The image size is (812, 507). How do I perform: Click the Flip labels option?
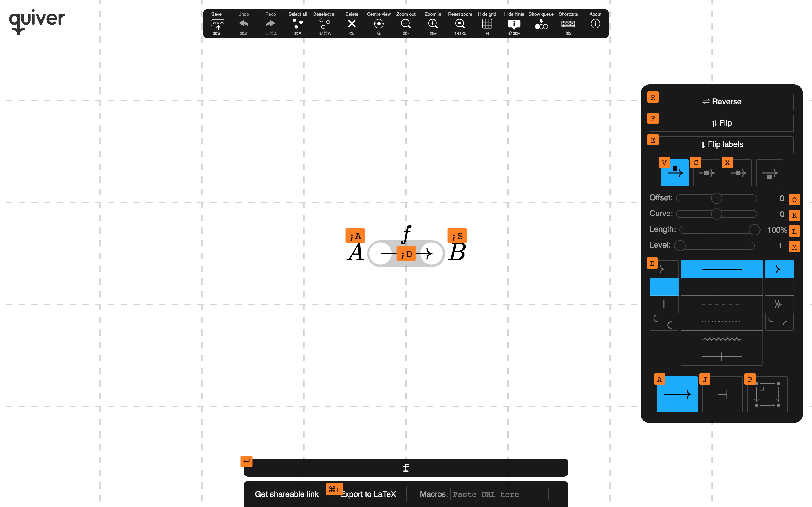pos(722,144)
